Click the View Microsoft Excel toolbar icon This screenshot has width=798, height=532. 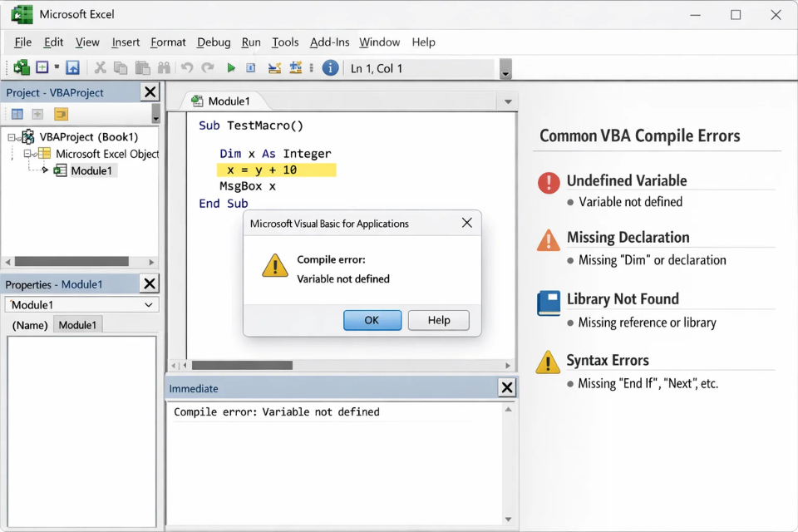[22, 67]
